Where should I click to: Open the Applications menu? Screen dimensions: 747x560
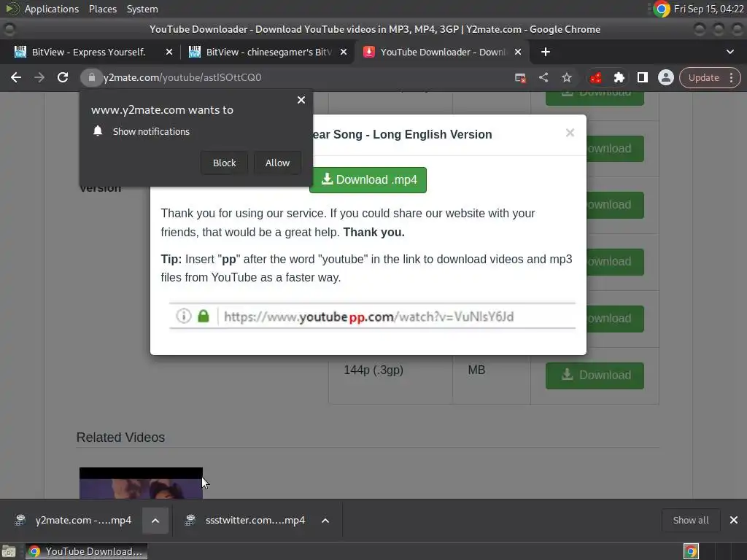tap(52, 9)
